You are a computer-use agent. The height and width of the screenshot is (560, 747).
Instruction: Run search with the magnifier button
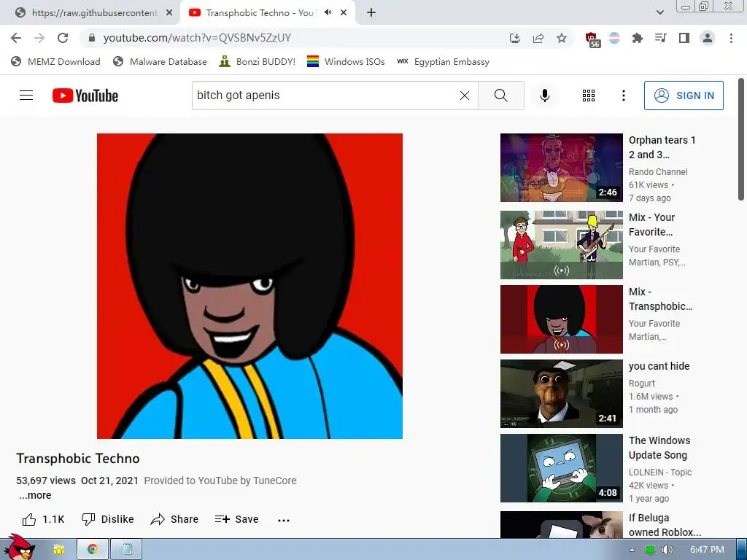coord(500,96)
